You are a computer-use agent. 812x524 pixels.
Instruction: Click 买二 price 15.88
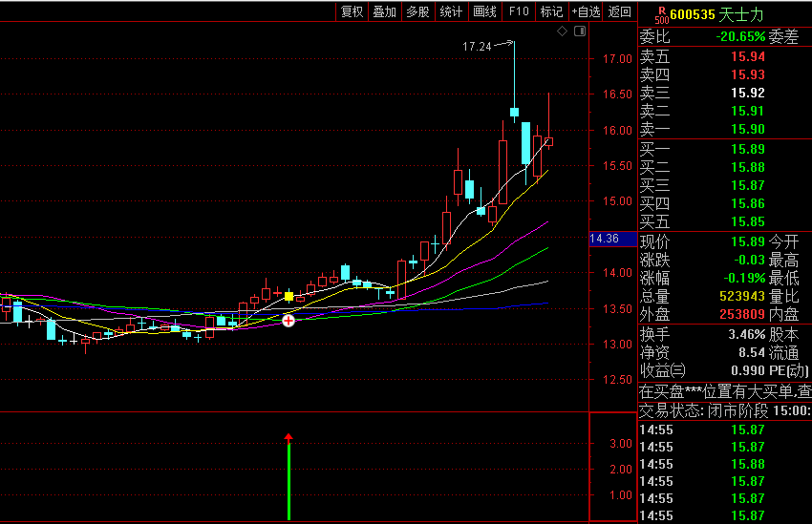(748, 167)
